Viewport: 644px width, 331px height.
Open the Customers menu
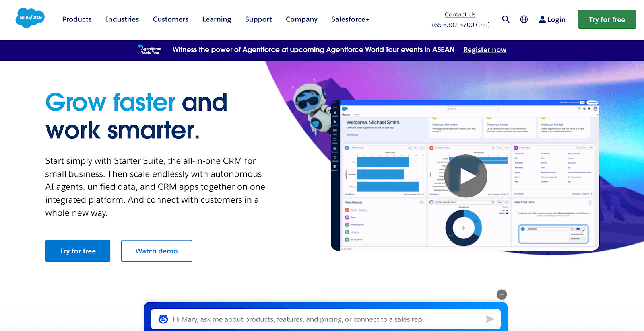point(171,19)
